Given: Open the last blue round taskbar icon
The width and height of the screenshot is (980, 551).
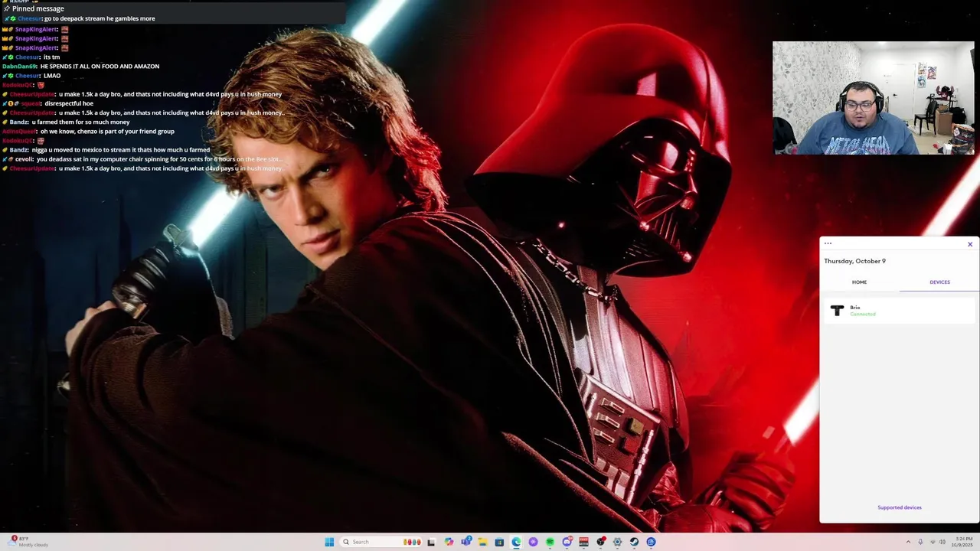Looking at the screenshot, I should tap(651, 542).
